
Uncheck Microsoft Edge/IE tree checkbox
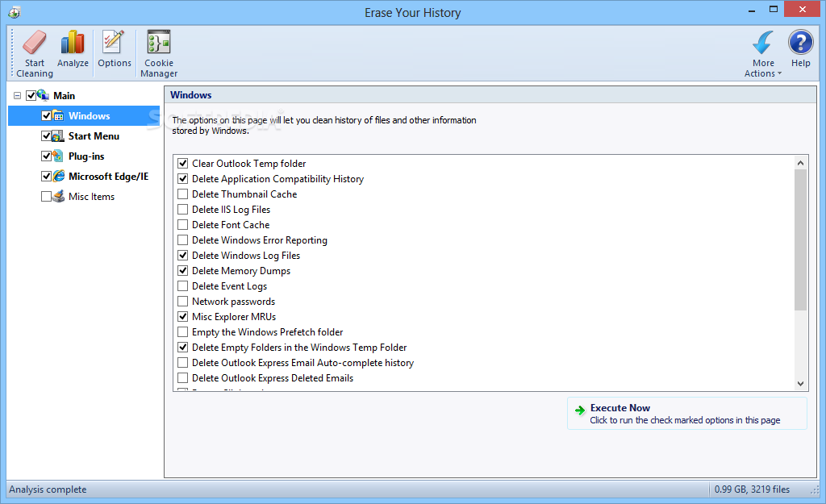(46, 176)
